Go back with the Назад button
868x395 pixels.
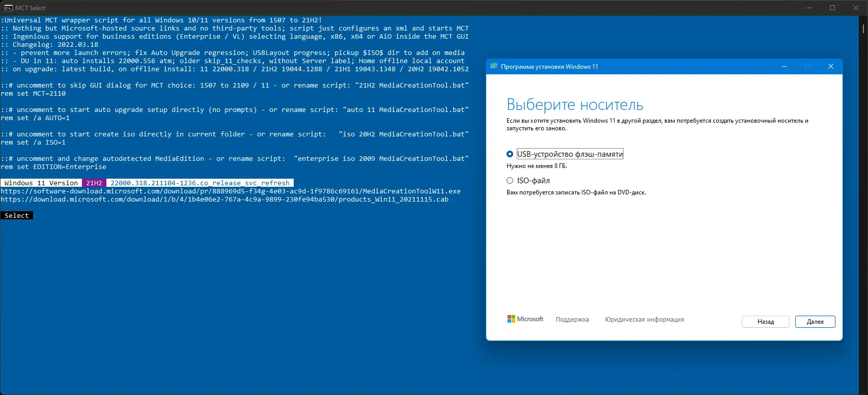point(766,322)
